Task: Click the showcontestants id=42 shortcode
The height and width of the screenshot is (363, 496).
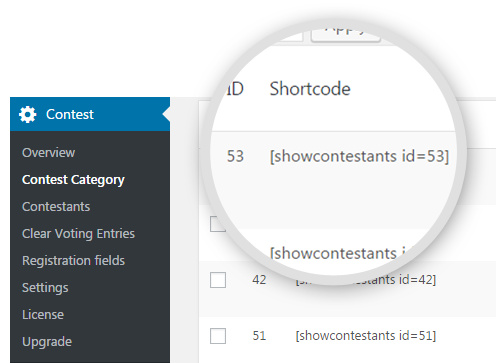Action: coord(366,280)
